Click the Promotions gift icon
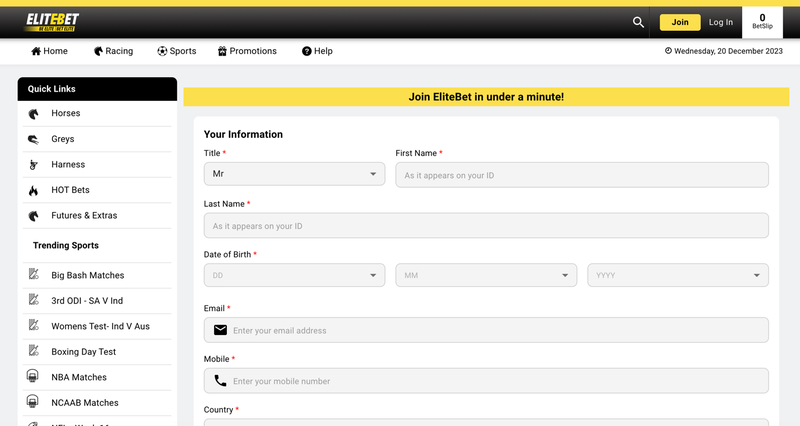 (222, 51)
